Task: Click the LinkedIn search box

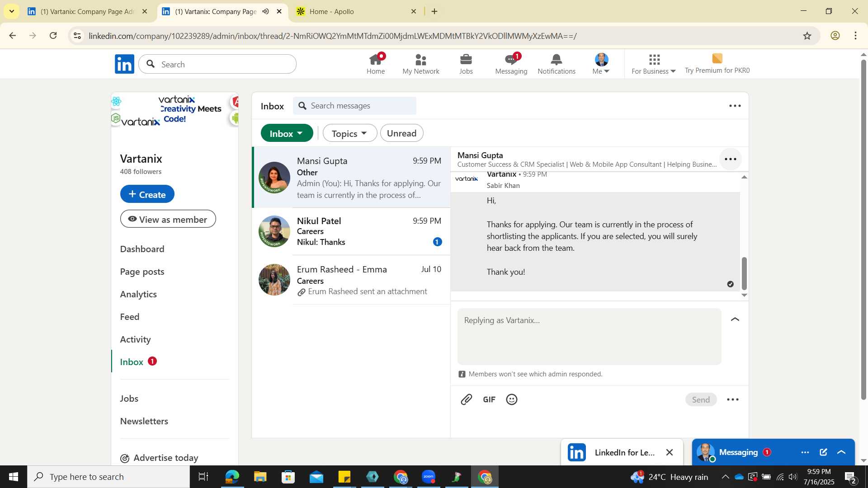Action: (x=217, y=64)
